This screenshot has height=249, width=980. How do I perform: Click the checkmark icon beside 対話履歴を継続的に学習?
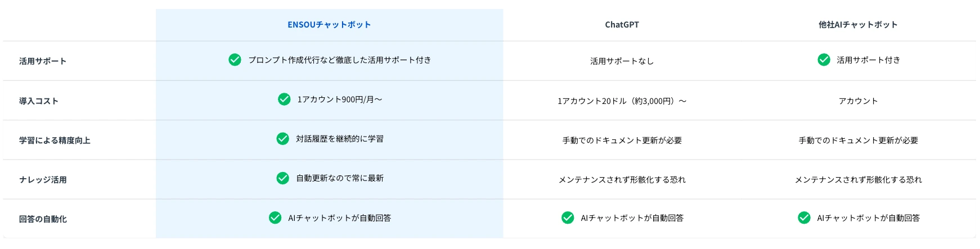283,138
